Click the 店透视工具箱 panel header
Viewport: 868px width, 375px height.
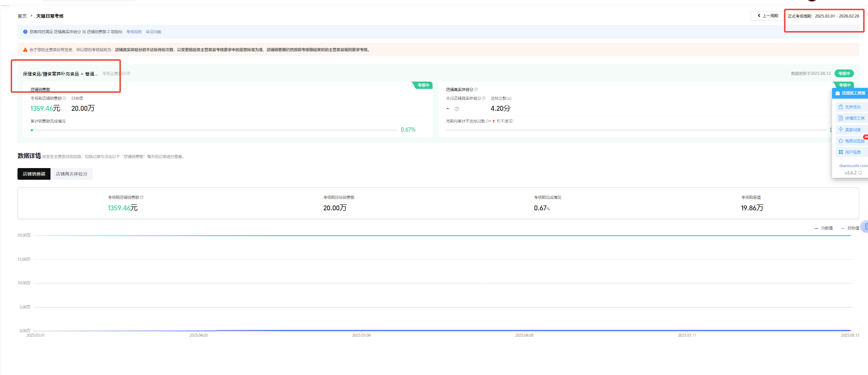coord(850,93)
